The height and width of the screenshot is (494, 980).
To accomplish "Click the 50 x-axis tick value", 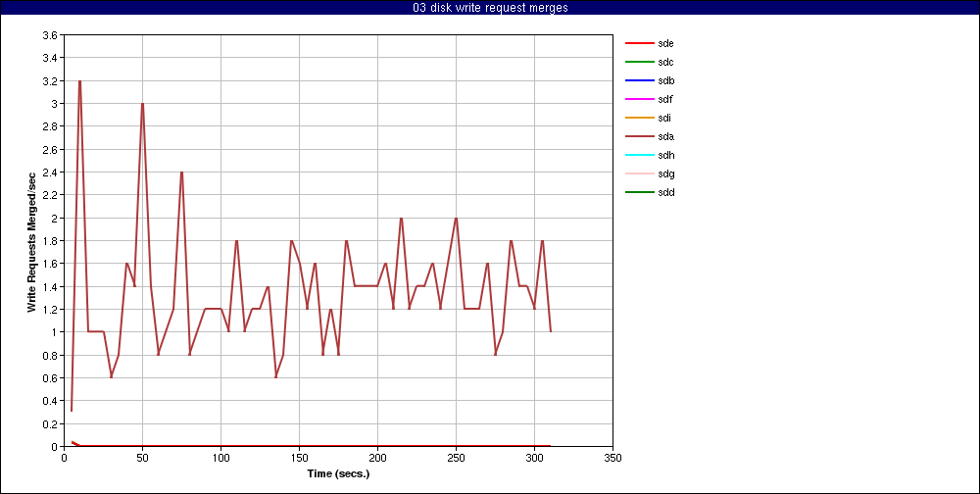I will (x=142, y=458).
